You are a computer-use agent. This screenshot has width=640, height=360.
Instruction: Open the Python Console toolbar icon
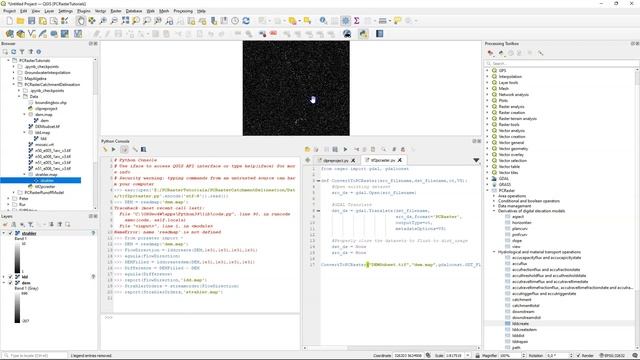[363, 34]
